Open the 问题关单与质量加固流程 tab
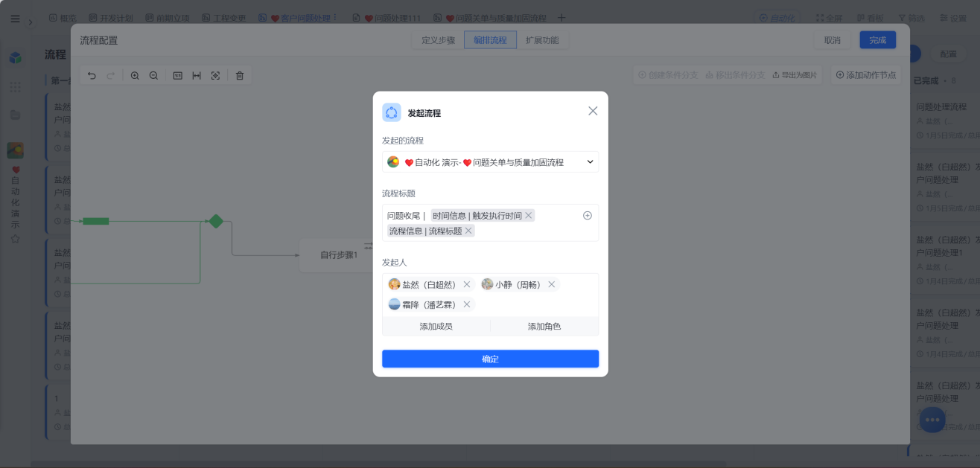 (489, 18)
